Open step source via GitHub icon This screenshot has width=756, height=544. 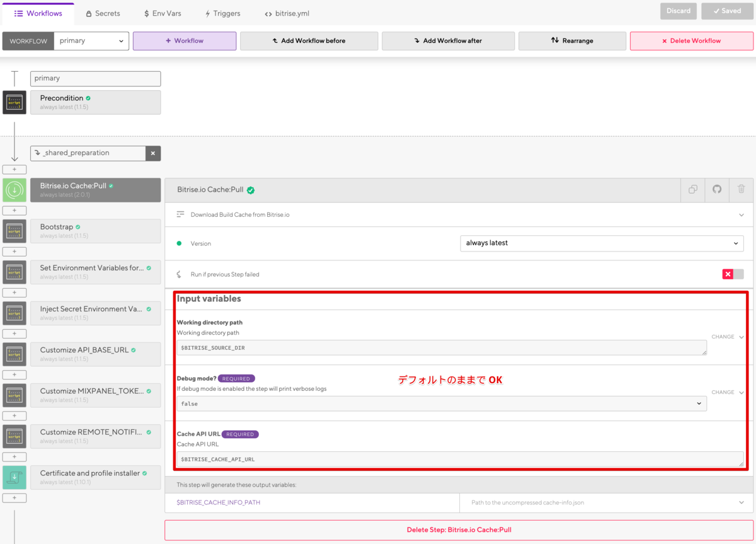[x=717, y=190]
